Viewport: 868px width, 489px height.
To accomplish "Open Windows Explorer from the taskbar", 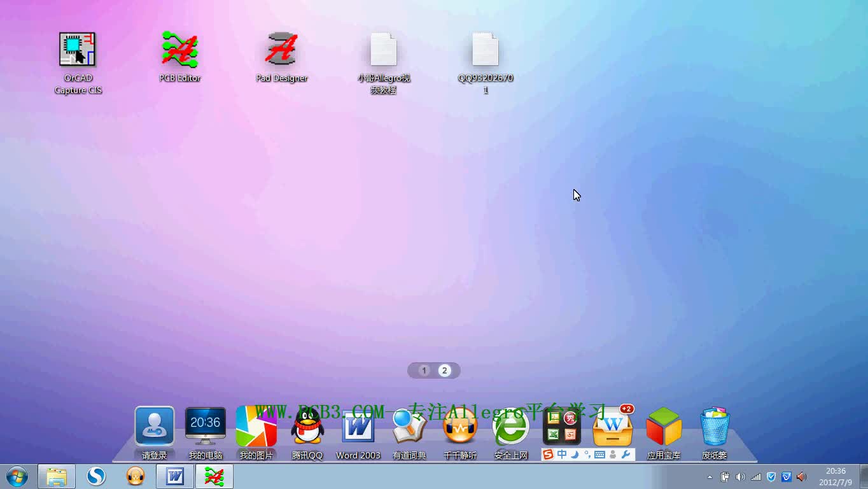I will [57, 476].
